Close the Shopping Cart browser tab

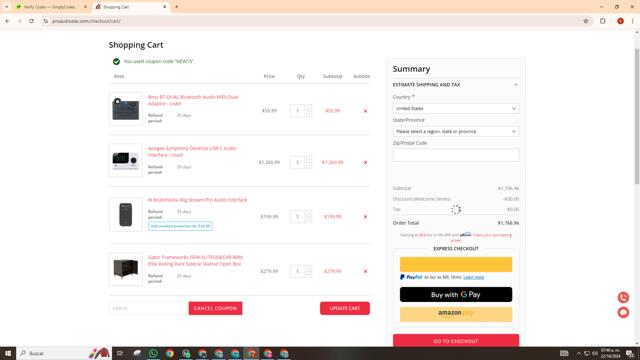(x=164, y=7)
